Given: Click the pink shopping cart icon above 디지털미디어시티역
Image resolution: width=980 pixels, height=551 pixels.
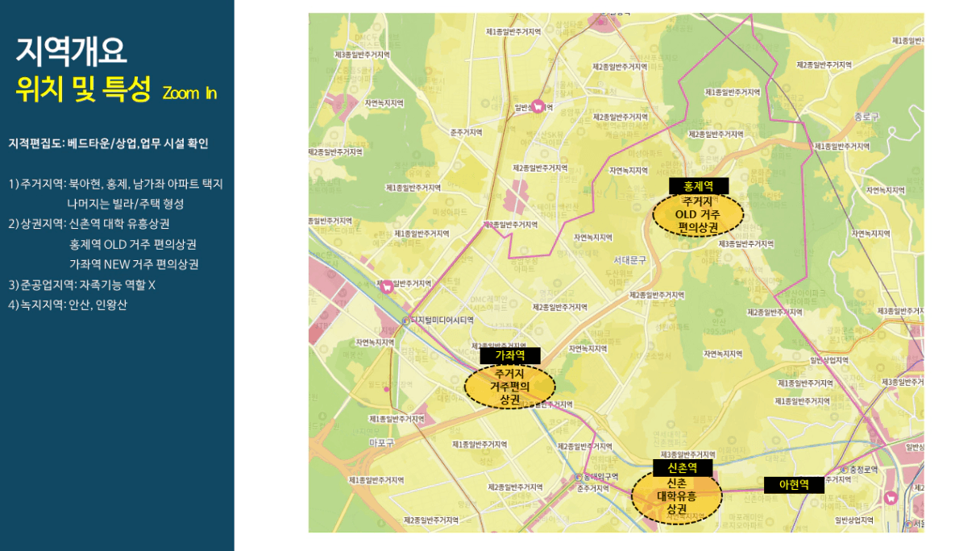Looking at the screenshot, I should coord(386,286).
